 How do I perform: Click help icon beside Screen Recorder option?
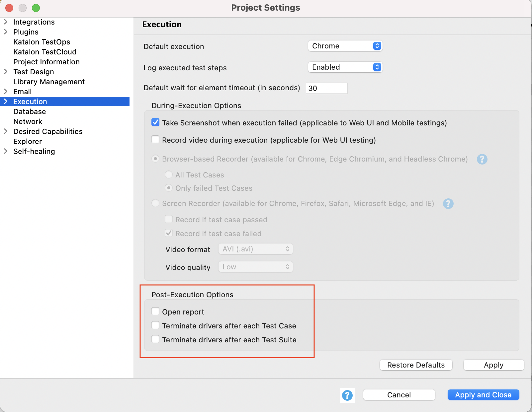tap(448, 204)
